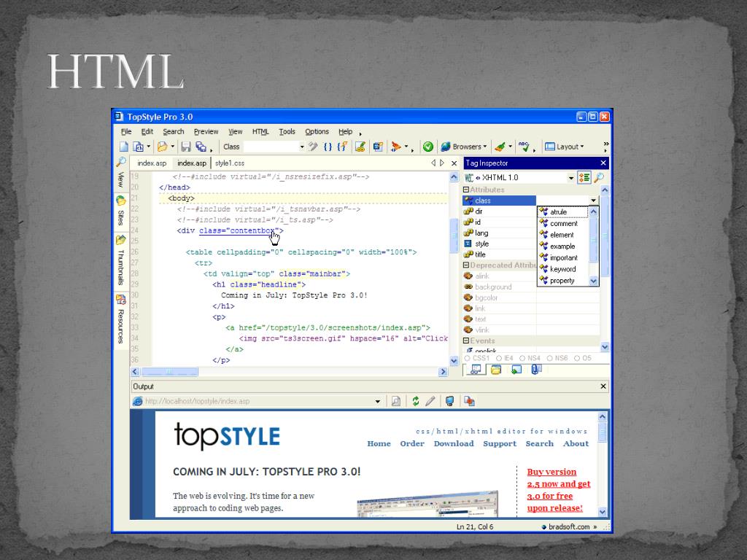Screen dimensions: 747x560
Task: Open the Layout dropdown
Action: [564, 147]
